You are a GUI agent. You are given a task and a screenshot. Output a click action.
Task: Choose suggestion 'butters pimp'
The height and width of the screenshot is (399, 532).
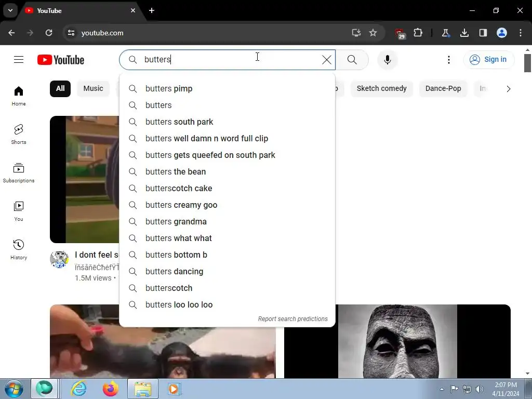pos(228,88)
